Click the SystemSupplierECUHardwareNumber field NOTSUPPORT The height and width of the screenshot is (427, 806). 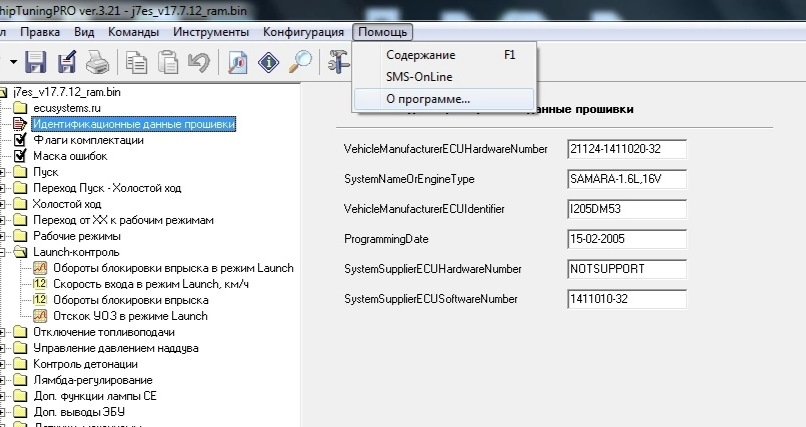coord(627,269)
